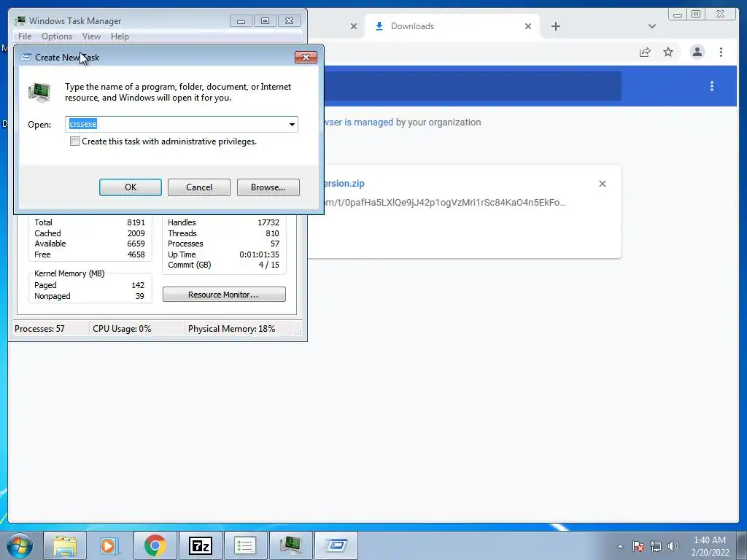The width and height of the screenshot is (747, 560).
Task: Select Total physical memory value 8191
Action: pyautogui.click(x=136, y=222)
